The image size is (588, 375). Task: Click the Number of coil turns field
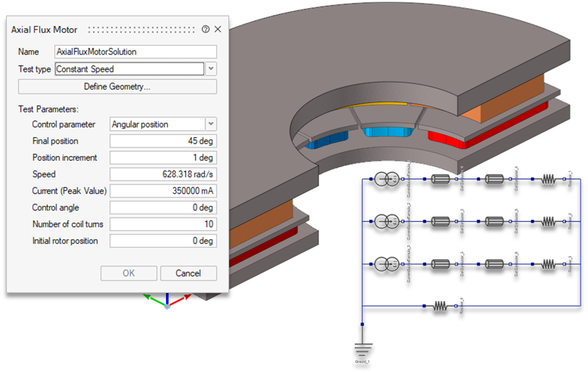point(163,224)
